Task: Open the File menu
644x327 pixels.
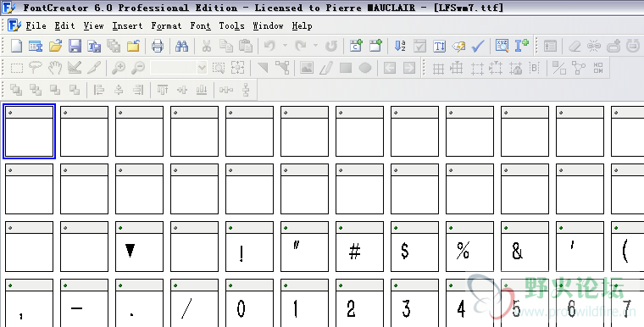Action: point(36,26)
